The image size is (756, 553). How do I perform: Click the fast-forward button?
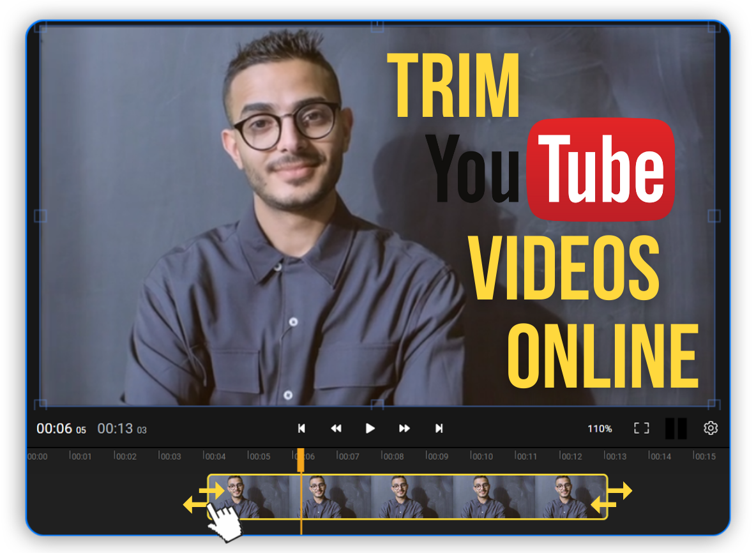point(404,428)
